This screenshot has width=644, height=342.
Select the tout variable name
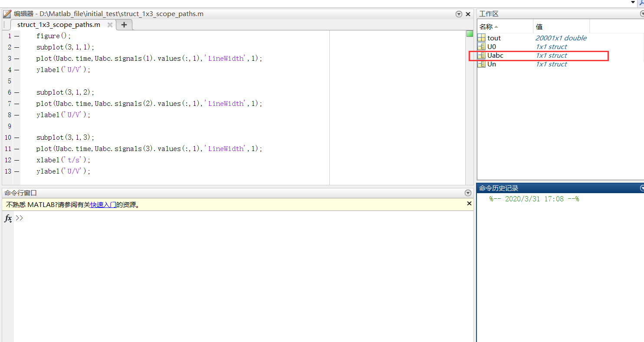[x=494, y=38]
